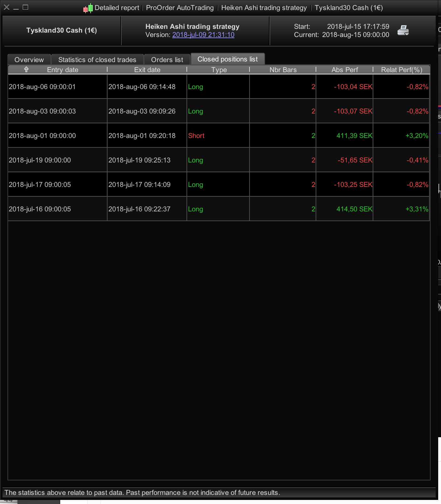Image resolution: width=441 pixels, height=504 pixels.
Task: Select entry date 2018-jul-19 09:00:00
Action: pos(40,160)
